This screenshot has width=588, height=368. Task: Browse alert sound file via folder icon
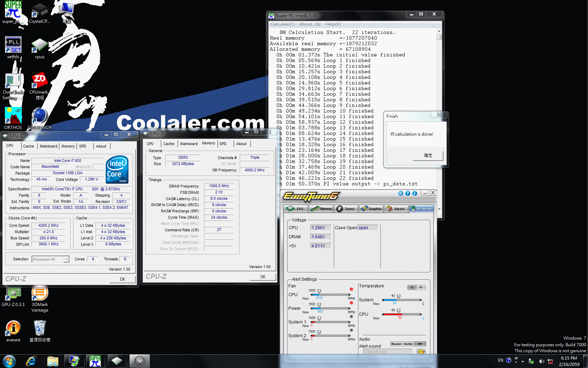pos(421,351)
